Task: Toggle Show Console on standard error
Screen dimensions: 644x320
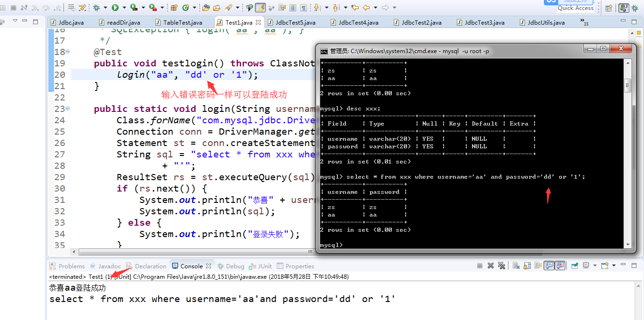Action: click(561, 265)
